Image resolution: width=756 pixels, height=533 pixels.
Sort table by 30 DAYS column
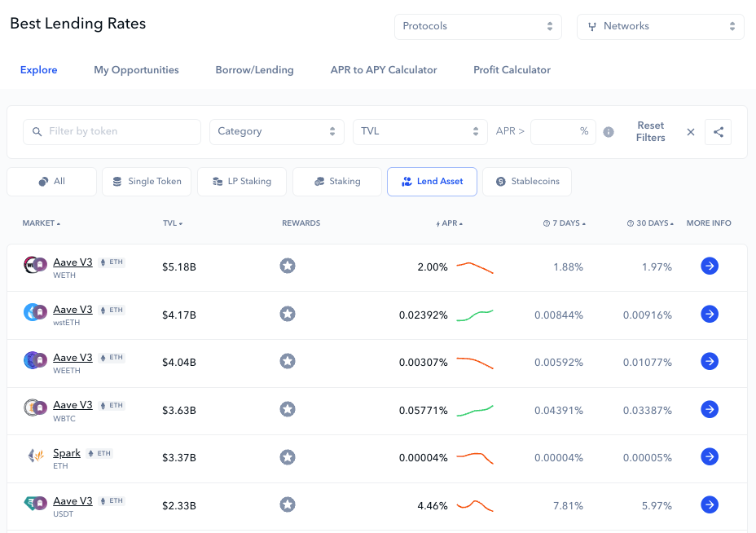pos(650,223)
